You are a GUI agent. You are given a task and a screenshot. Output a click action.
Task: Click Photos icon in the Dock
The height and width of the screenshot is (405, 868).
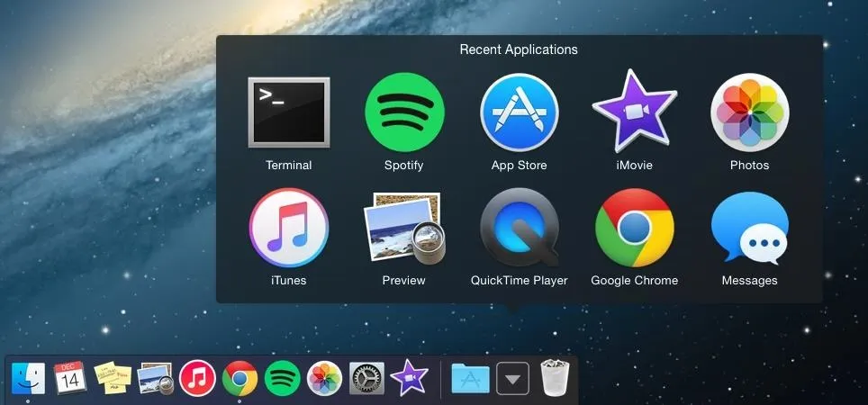(x=324, y=378)
